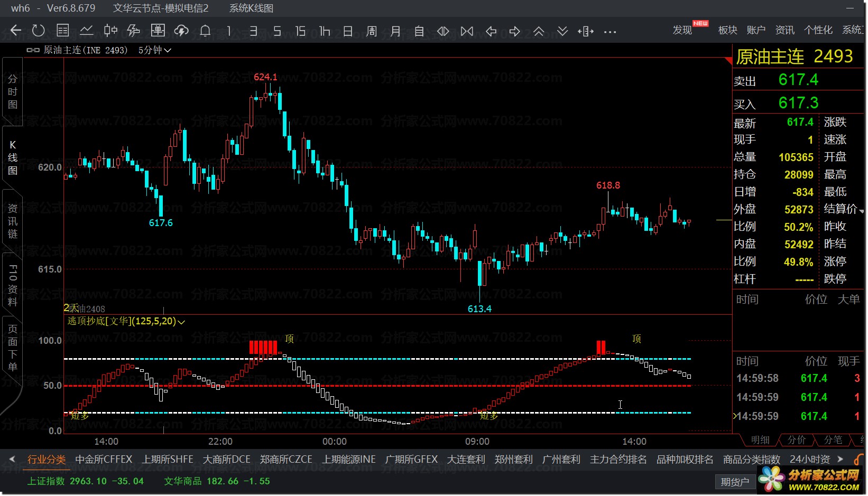This screenshot has height=496, width=868.
Task: Switch to daily (日) period
Action: pyautogui.click(x=348, y=31)
